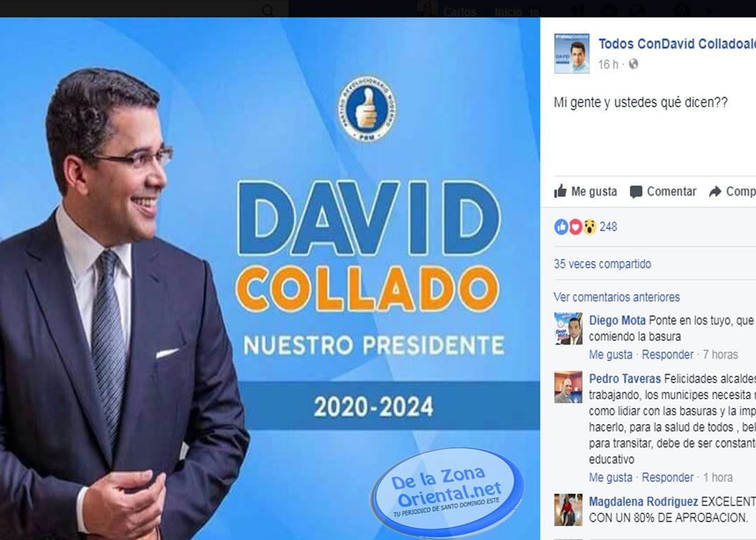Open the Todos ConDavid Collado page name link
Viewport: 756px width, 540px height.
677,44
